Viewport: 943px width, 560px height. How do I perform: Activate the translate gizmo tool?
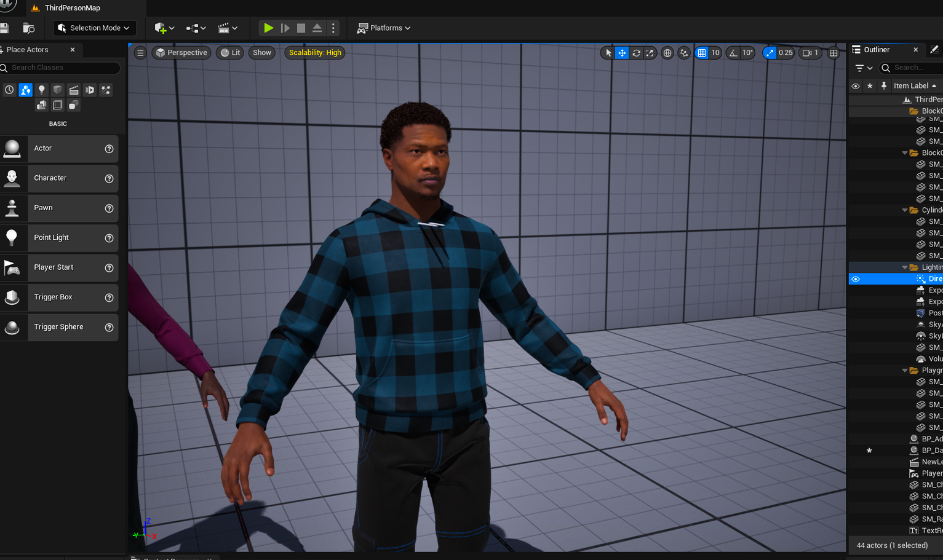(x=622, y=53)
